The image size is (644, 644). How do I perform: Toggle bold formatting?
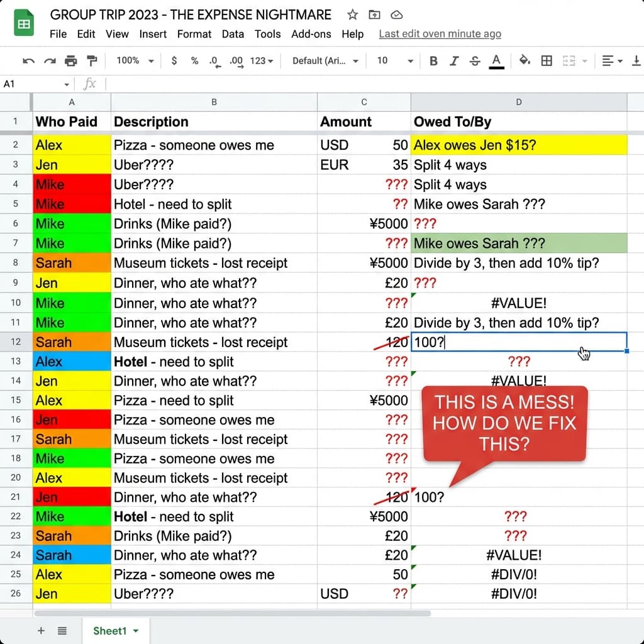coord(433,61)
